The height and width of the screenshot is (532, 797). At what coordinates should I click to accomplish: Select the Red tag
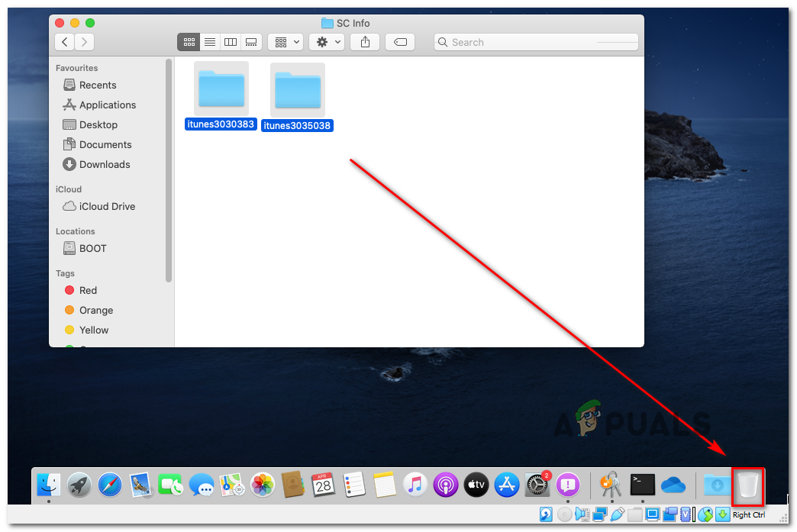click(x=80, y=290)
